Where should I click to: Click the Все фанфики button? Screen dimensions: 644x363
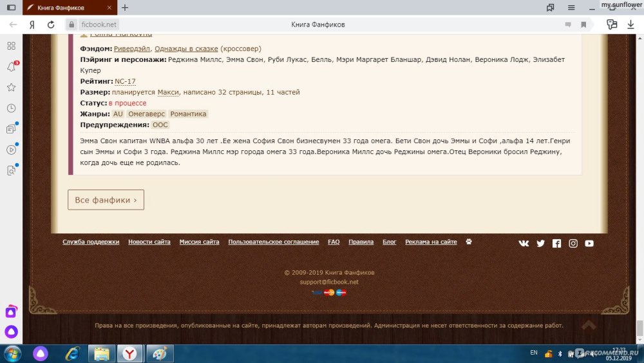click(106, 200)
